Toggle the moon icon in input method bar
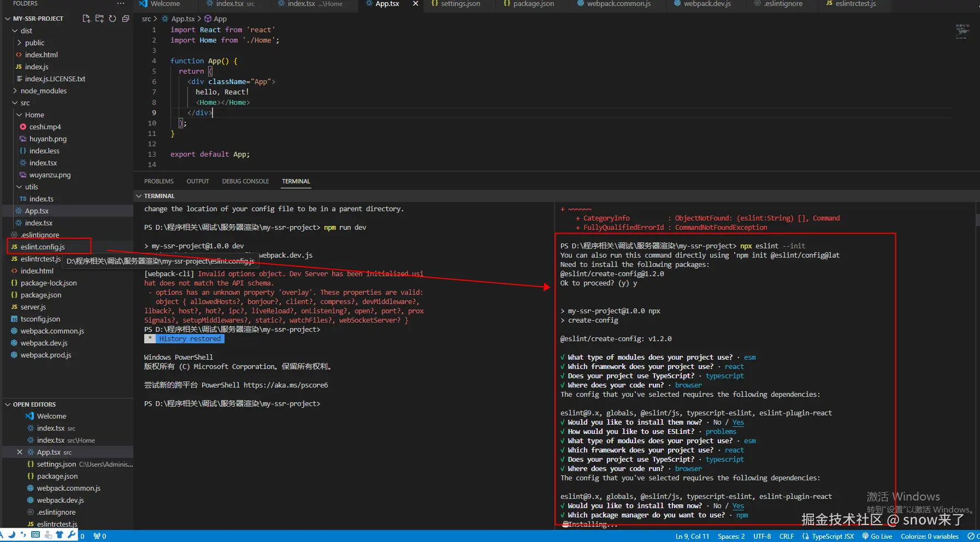Image resolution: width=980 pixels, height=542 pixels. point(11,535)
